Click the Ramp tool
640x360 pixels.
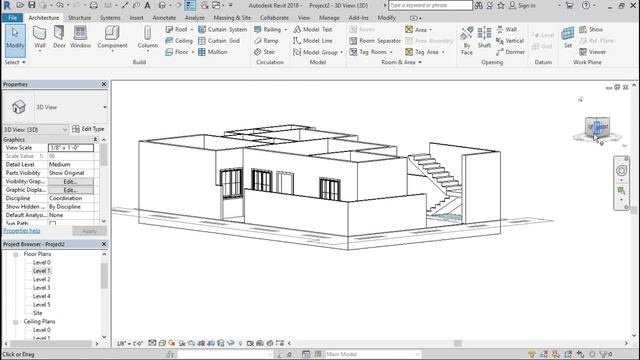[x=266, y=41]
